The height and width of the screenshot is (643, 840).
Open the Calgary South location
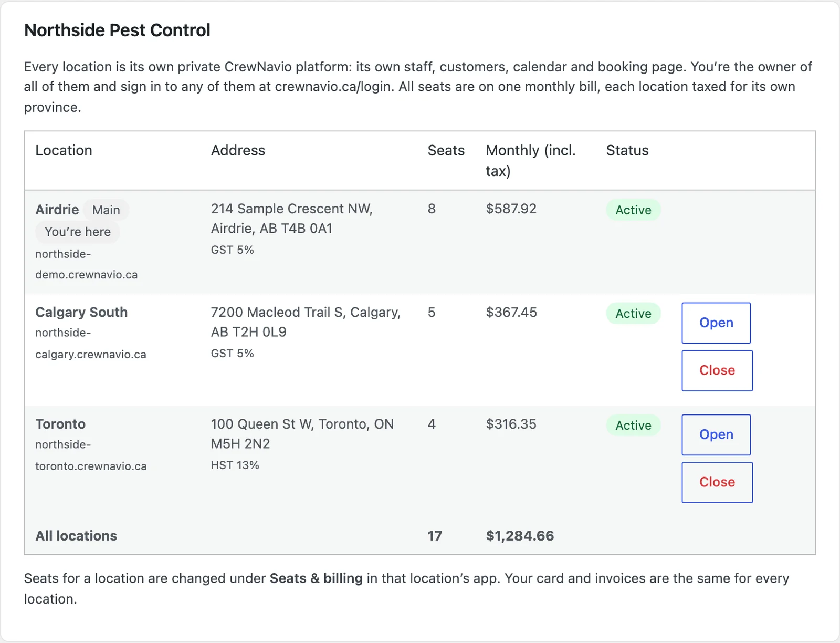[x=716, y=323]
